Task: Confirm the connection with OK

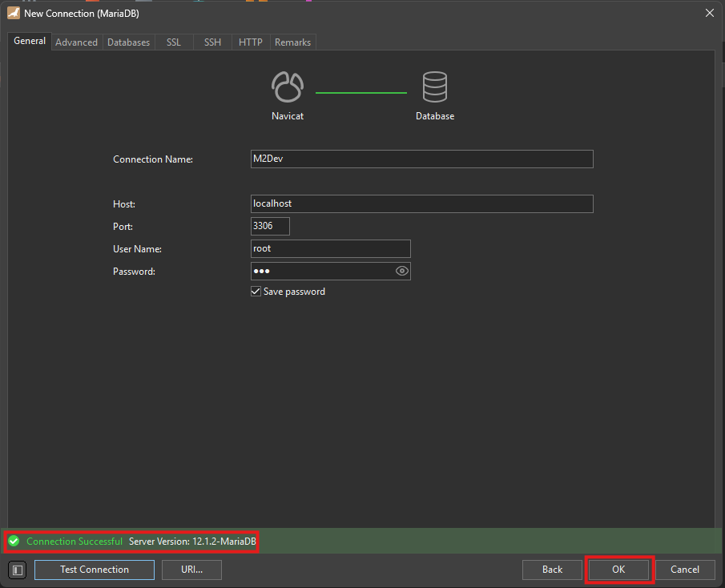Action: click(618, 570)
